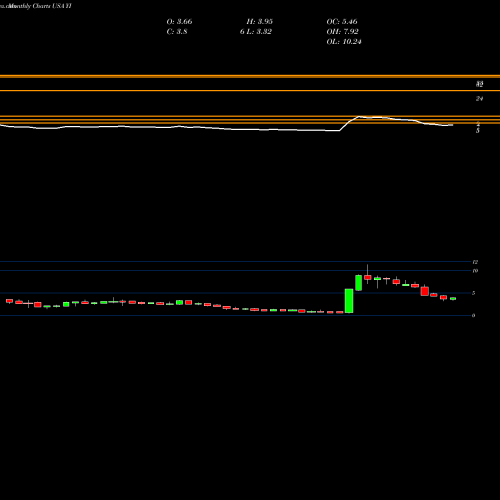Click the "H: 3.95" high value
Viewport: 500px width, 500px height.
pos(260,22)
